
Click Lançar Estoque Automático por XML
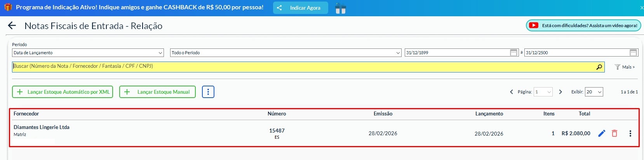click(63, 92)
